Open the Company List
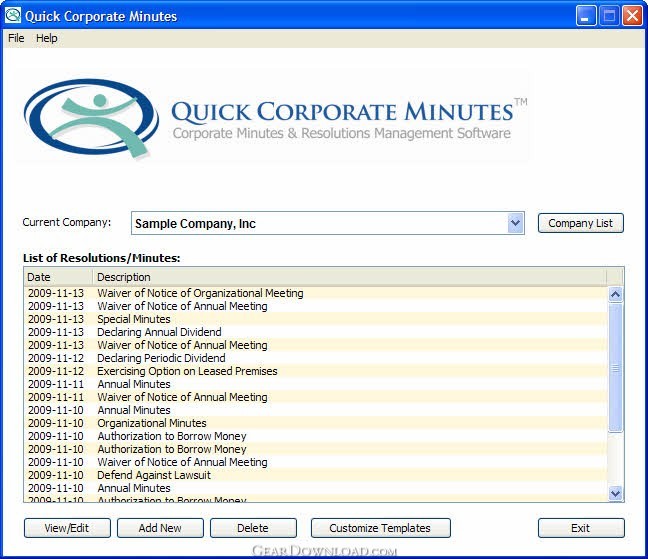648x559 pixels. click(x=580, y=223)
